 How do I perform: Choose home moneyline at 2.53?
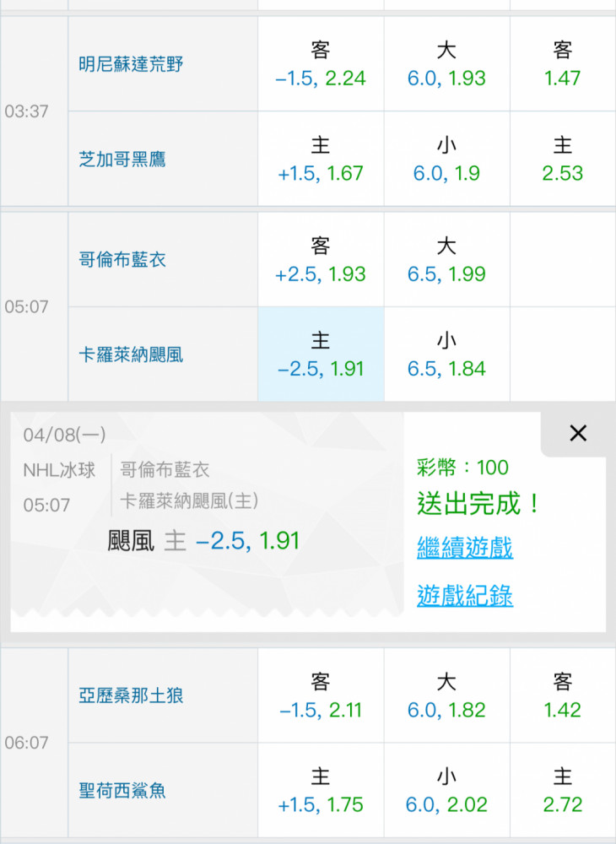[563, 160]
